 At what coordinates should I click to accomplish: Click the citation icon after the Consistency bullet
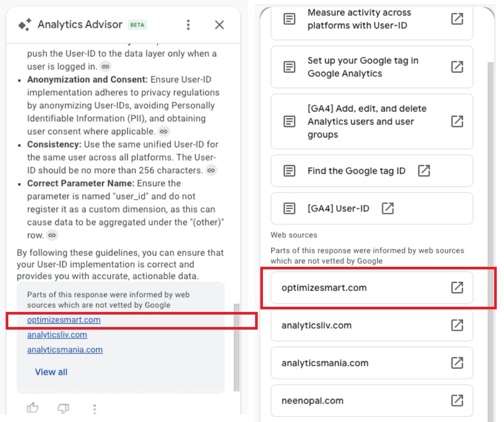click(211, 170)
